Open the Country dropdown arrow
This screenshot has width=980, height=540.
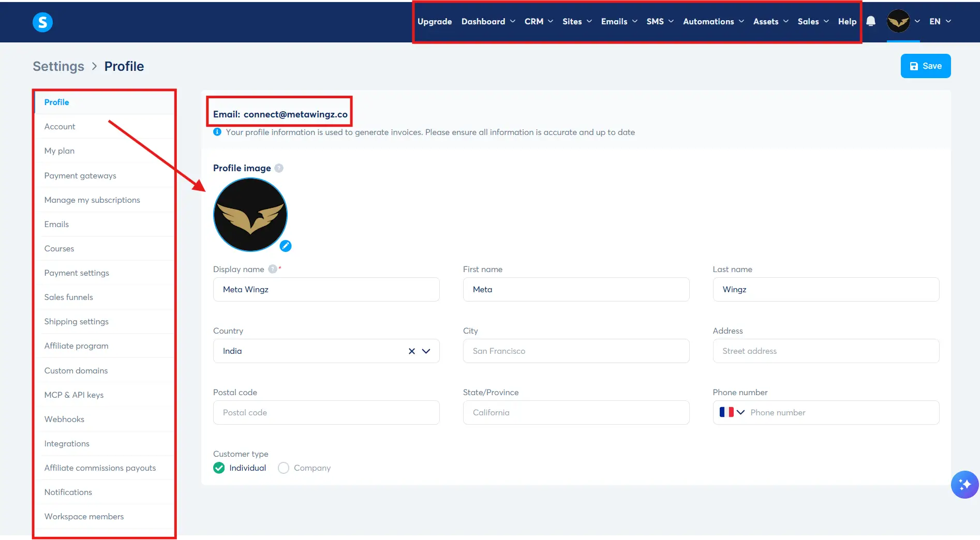tap(426, 351)
